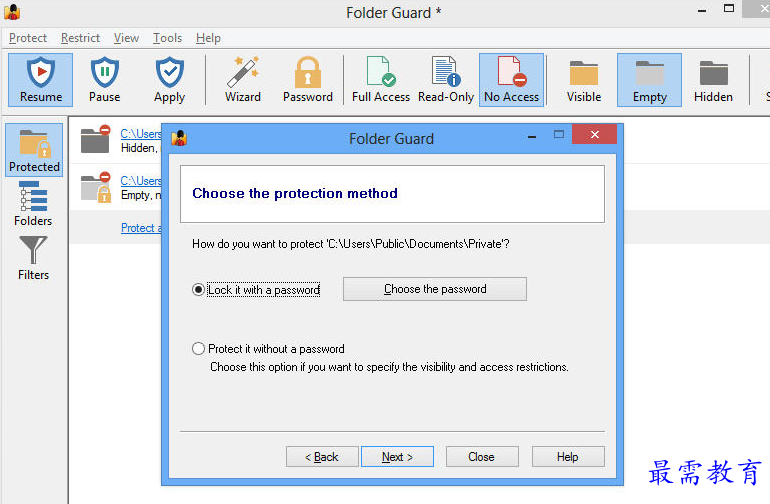
Task: Make folder Hidden via toolbar icon
Action: [713, 80]
